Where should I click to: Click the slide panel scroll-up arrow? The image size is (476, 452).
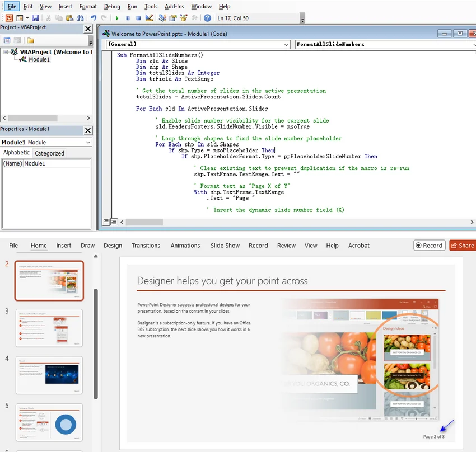(96, 256)
